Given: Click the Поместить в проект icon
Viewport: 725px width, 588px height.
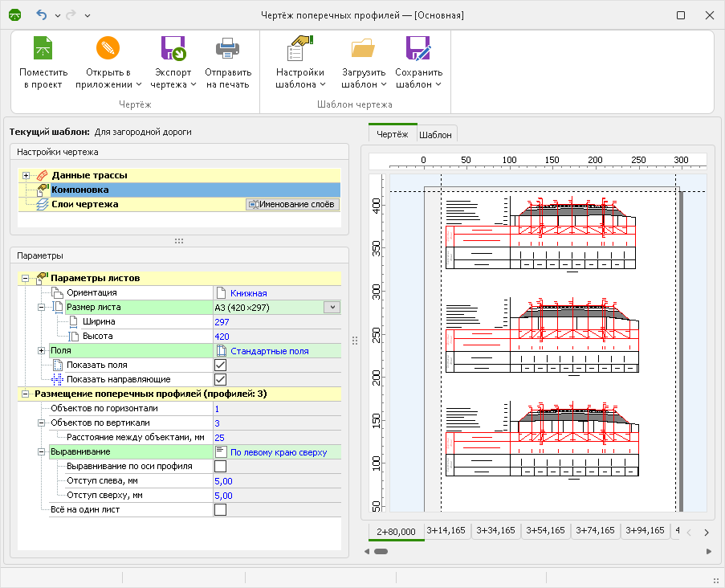Looking at the screenshot, I should (x=43, y=50).
